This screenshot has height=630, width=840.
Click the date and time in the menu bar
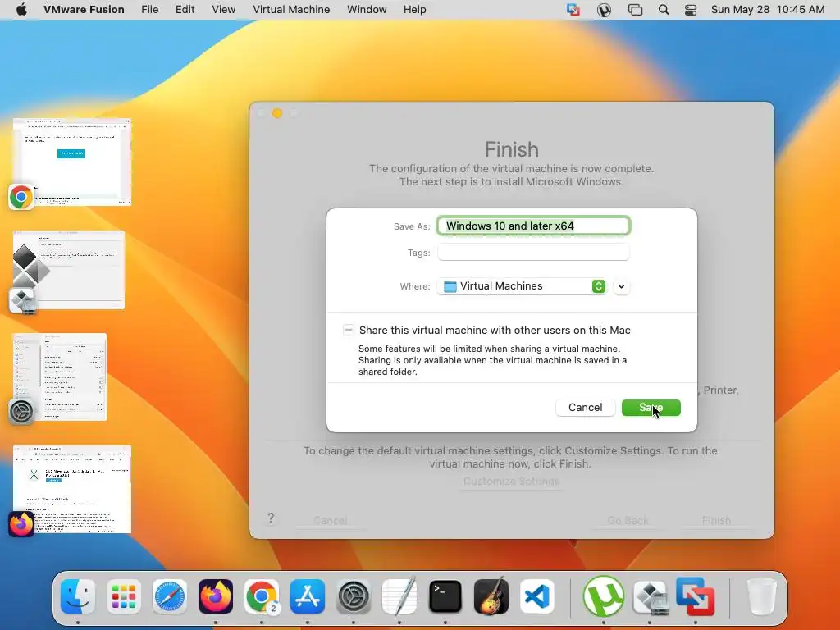point(768,10)
